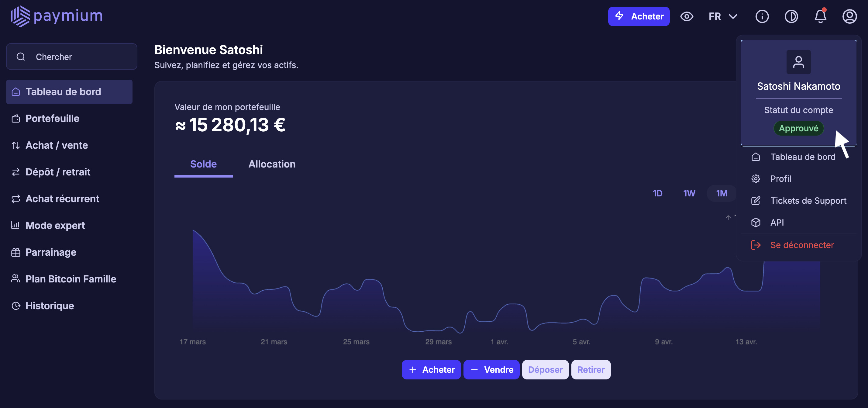This screenshot has height=408, width=868.
Task: Expand the FR language dropdown
Action: (x=723, y=16)
